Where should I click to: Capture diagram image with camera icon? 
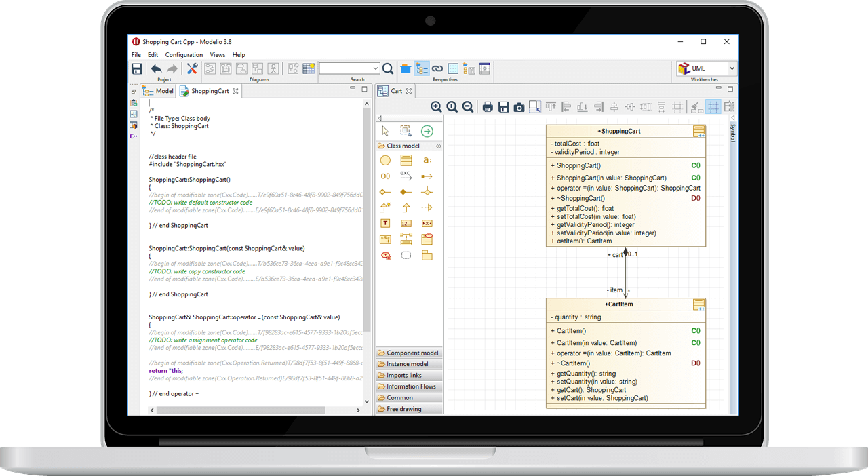tap(519, 106)
